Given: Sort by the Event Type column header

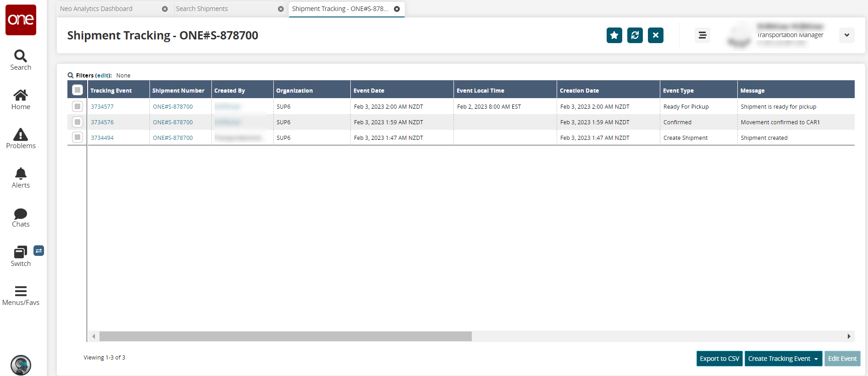Looking at the screenshot, I should coord(699,90).
